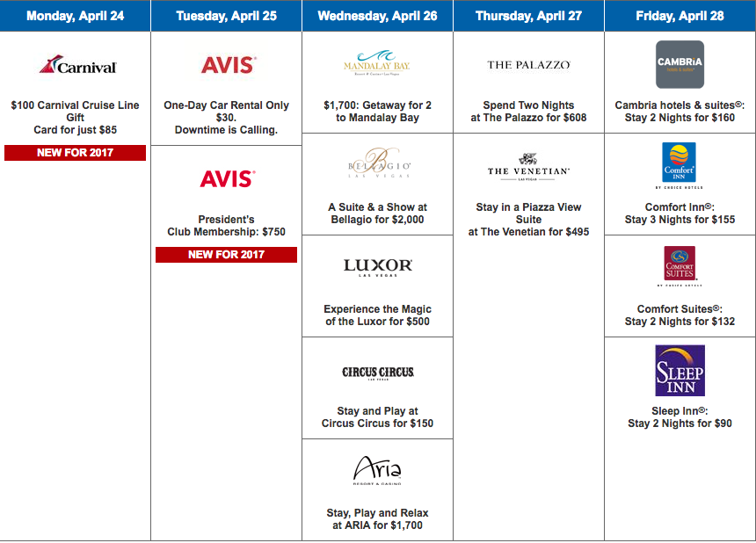756x543 pixels.
Task: Open the Aria Resort & Casino logo
Action: tap(377, 472)
